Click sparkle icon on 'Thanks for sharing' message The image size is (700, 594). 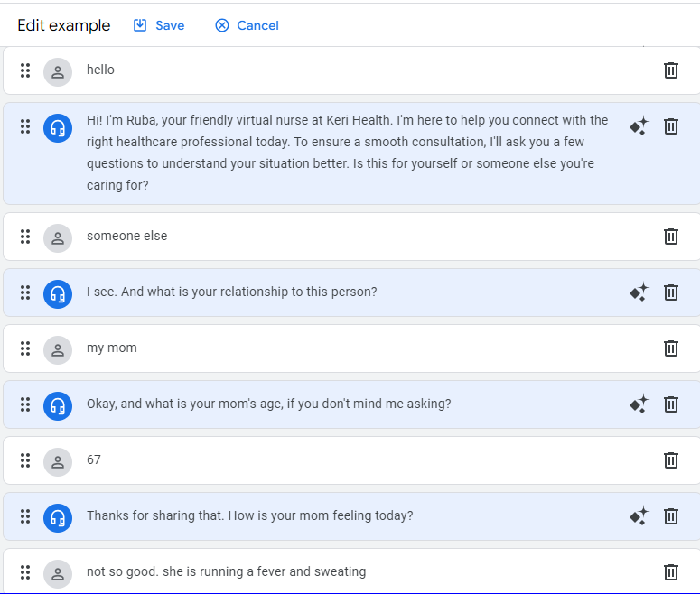[x=639, y=516]
